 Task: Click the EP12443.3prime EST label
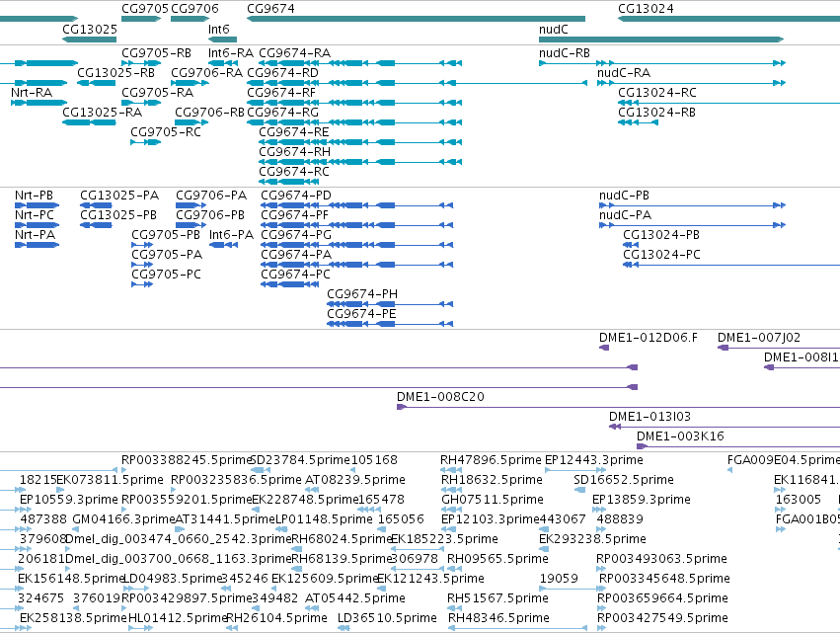click(x=593, y=460)
